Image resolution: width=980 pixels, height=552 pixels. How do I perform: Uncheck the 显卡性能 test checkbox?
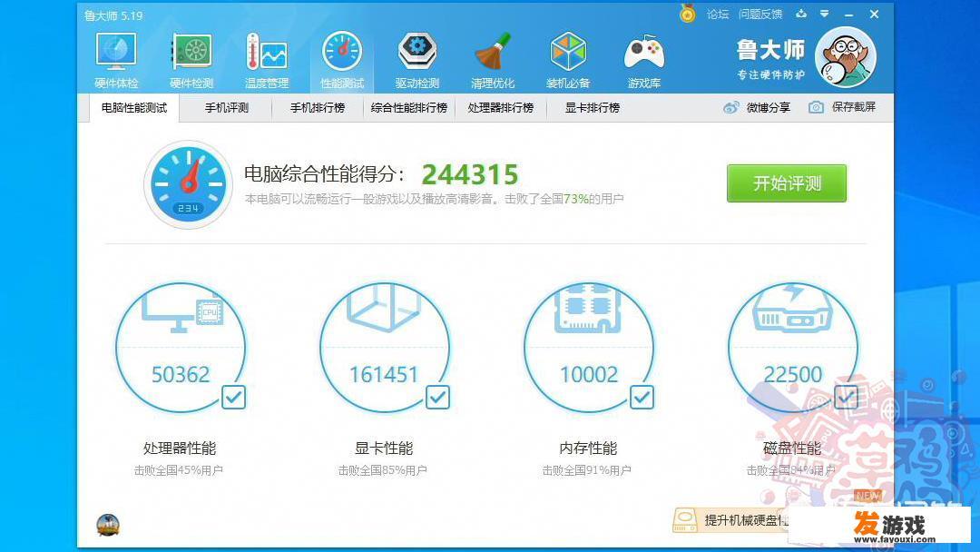pos(437,397)
